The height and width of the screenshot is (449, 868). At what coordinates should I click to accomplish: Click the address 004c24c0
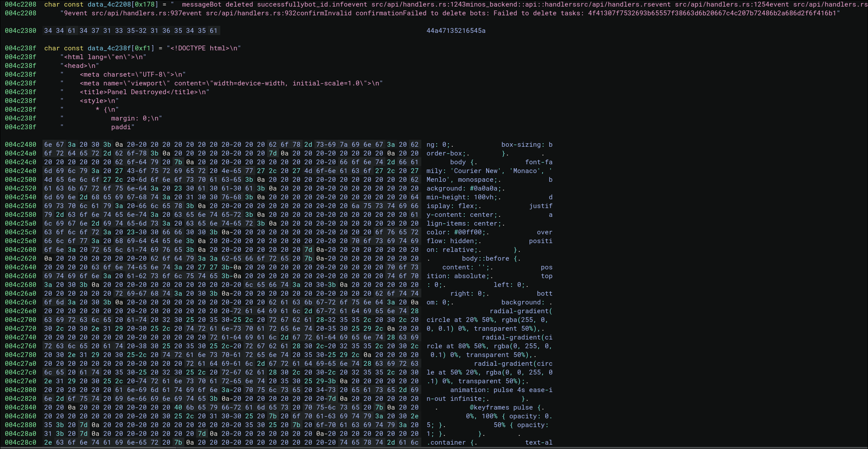point(21,162)
